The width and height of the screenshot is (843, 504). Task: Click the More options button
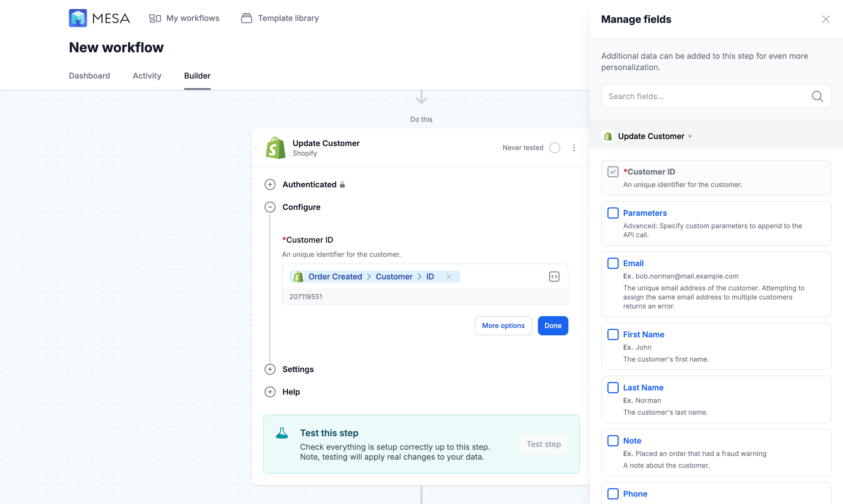503,325
